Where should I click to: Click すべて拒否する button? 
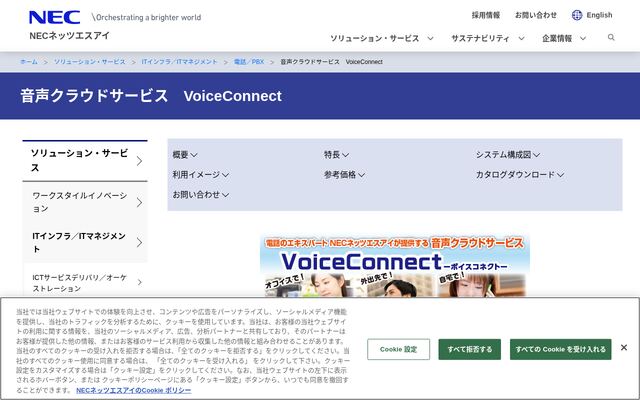[469, 349]
